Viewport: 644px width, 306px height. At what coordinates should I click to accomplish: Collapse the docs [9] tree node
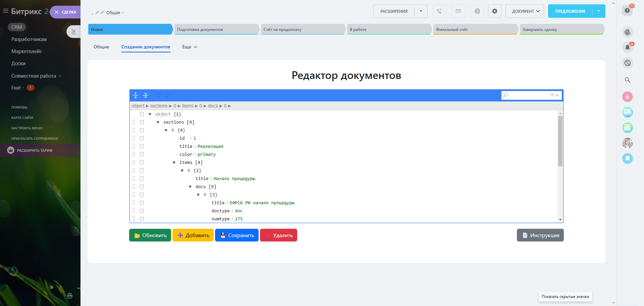pos(190,187)
